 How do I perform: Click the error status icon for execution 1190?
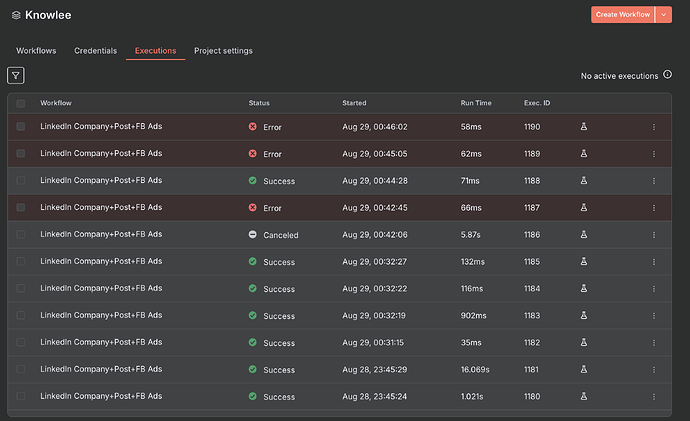pos(253,127)
